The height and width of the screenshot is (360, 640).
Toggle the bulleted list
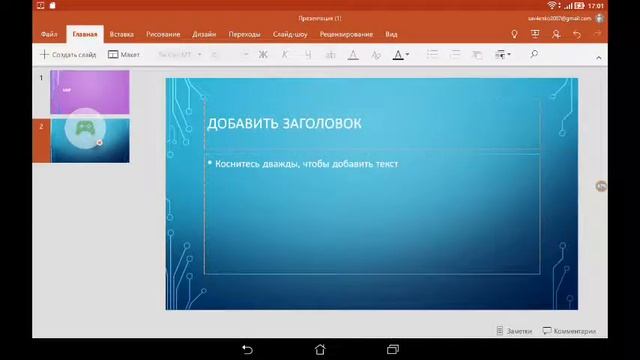coord(432,54)
